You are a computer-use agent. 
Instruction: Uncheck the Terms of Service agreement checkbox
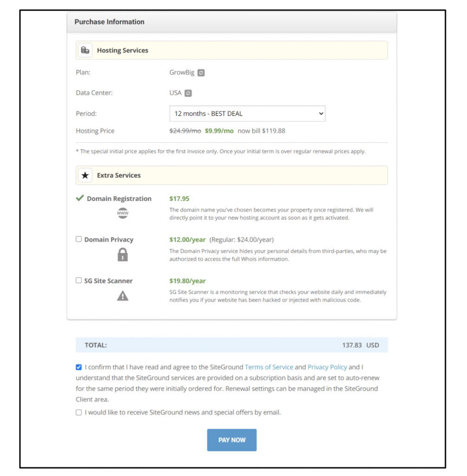click(79, 367)
